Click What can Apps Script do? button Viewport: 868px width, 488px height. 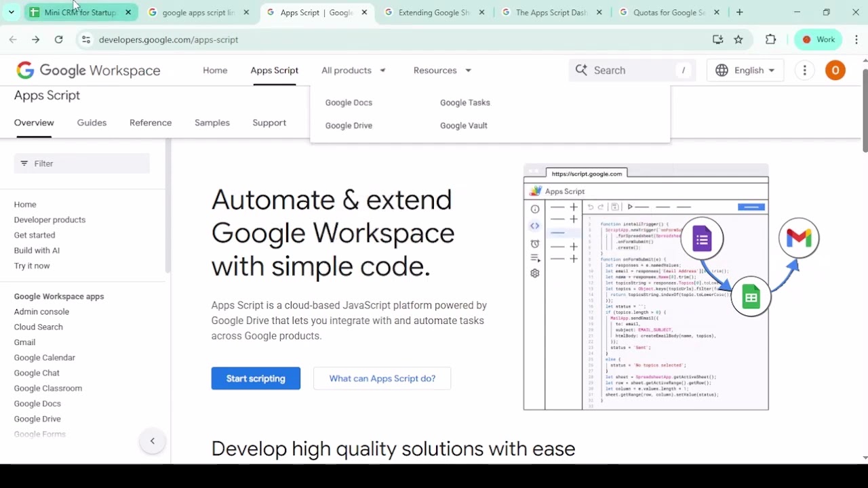382,378
